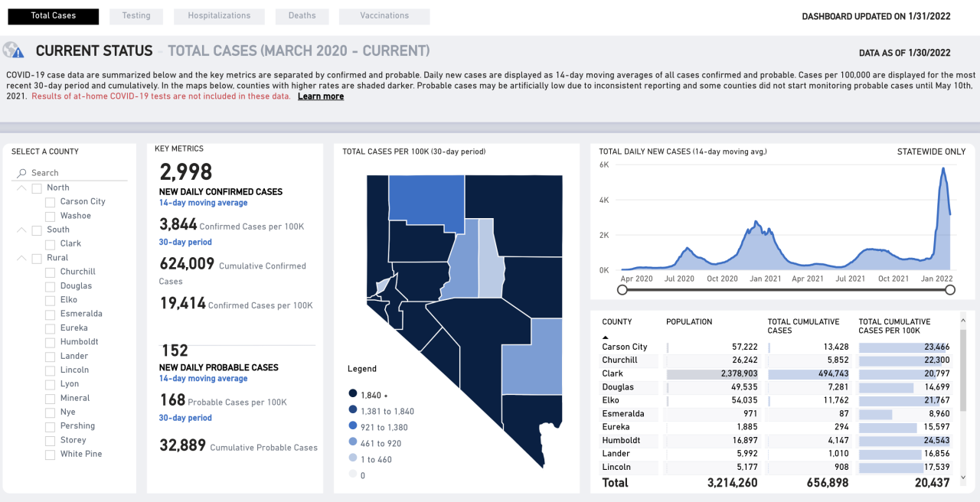
Task: Click the county Search input field
Action: pos(77,173)
